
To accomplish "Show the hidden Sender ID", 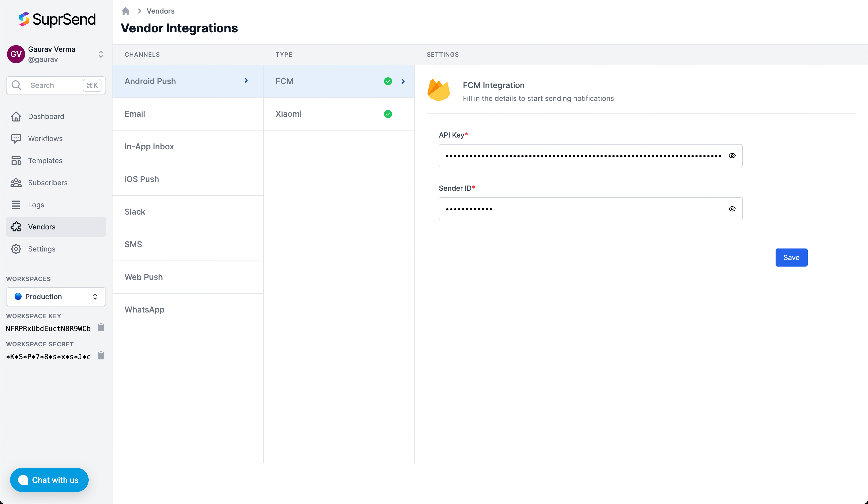I will [732, 209].
